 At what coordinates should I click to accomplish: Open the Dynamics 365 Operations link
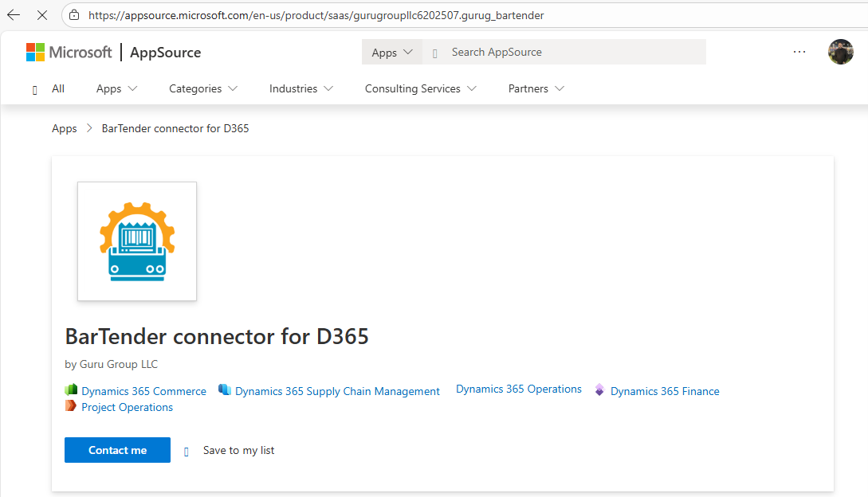[519, 389]
